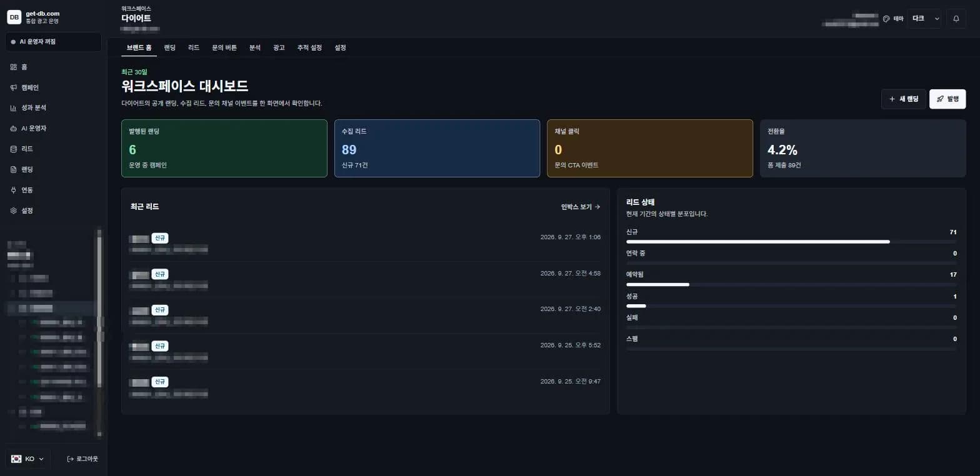Open the 홈 sidebar item
The image size is (980, 476).
(54, 67)
